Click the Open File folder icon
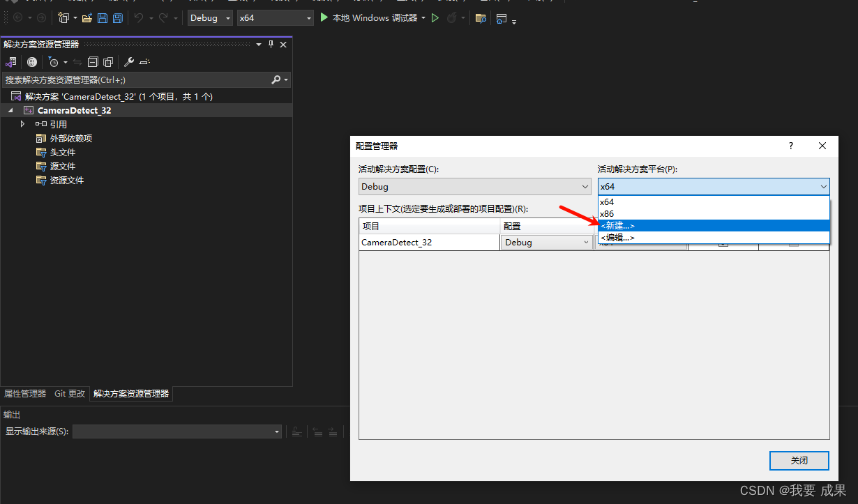The width and height of the screenshot is (858, 504). click(x=87, y=18)
